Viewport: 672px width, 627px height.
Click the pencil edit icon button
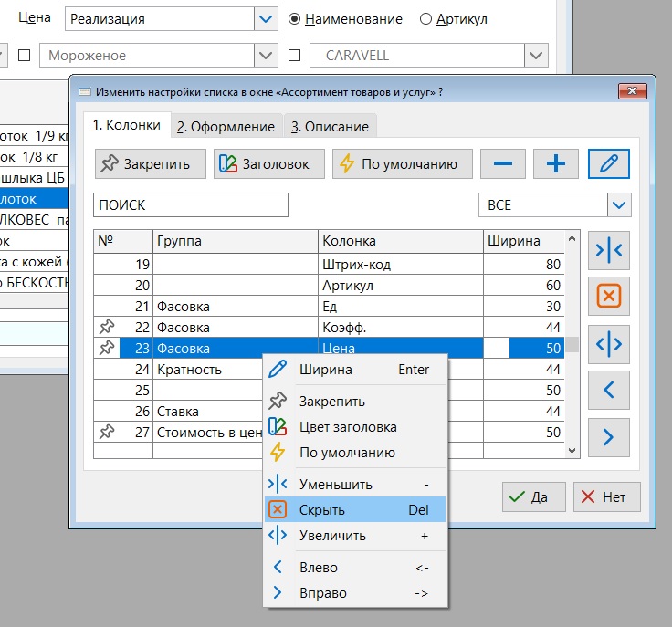pos(609,164)
